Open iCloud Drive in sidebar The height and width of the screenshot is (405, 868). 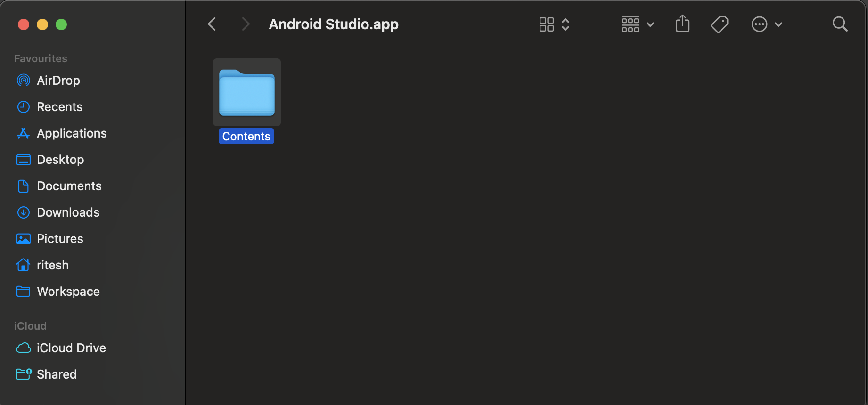[x=71, y=348]
